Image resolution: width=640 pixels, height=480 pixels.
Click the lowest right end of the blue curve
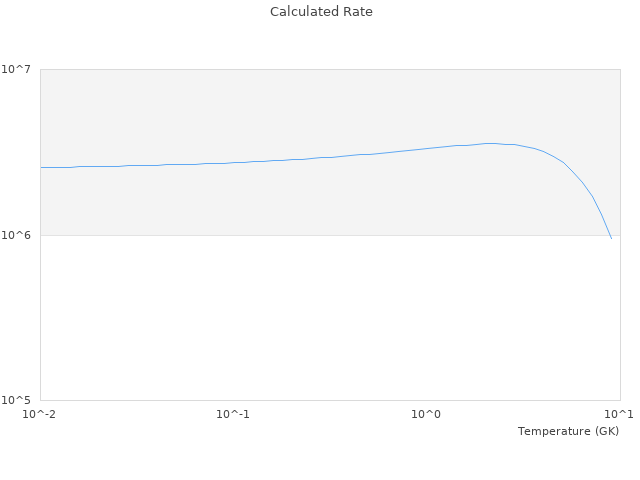611,238
